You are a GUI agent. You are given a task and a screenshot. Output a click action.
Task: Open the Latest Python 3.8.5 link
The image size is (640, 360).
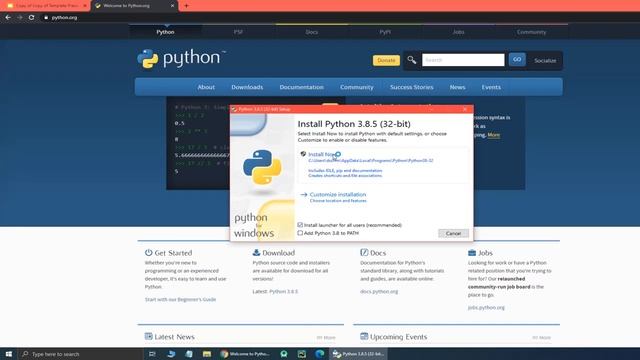283,291
